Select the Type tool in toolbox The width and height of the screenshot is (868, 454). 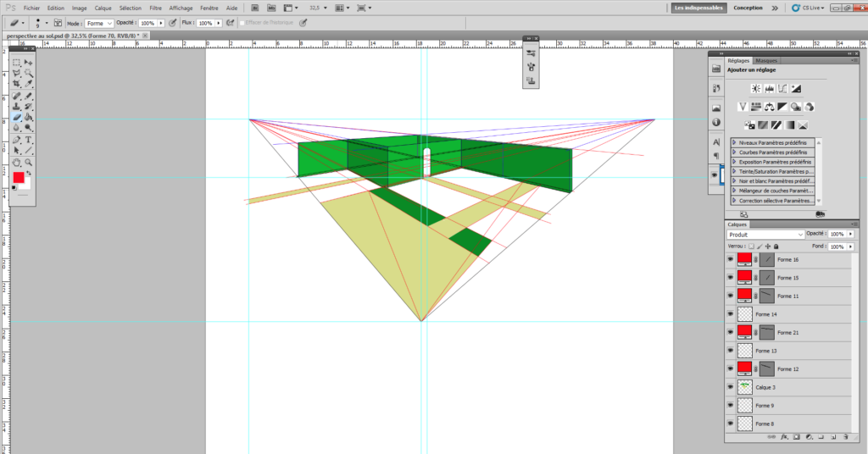(x=28, y=140)
